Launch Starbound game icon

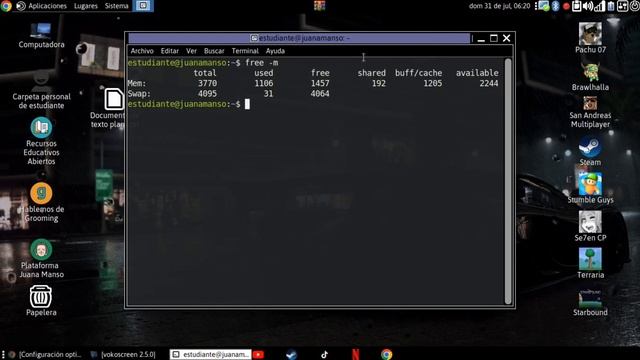point(590,303)
